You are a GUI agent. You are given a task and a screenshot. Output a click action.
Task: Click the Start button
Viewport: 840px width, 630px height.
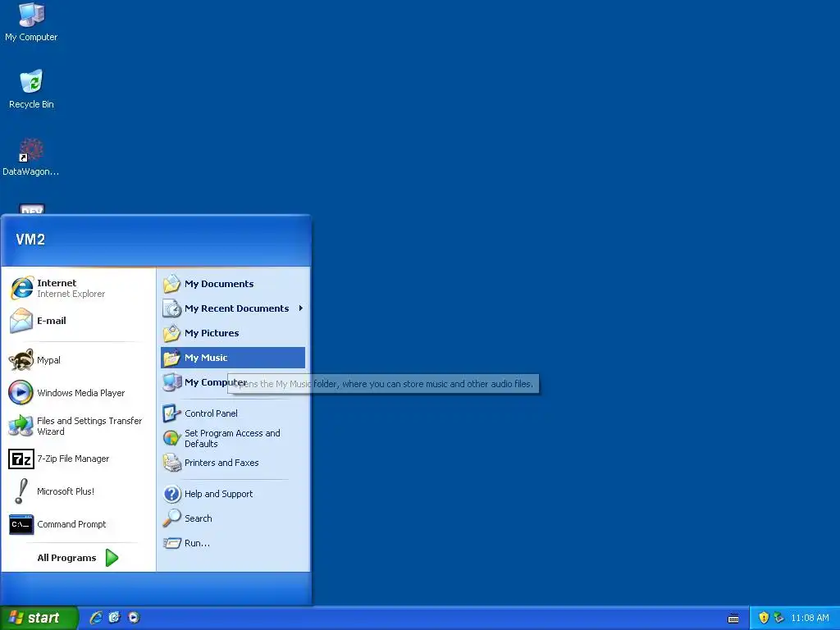39,618
